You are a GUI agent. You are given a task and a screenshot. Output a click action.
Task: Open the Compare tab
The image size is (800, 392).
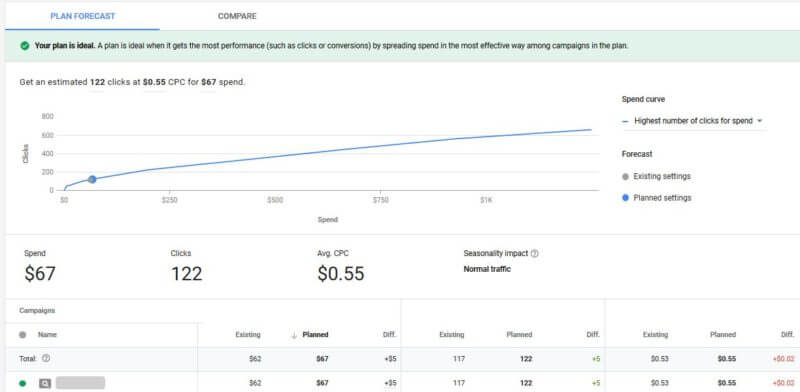click(x=237, y=16)
